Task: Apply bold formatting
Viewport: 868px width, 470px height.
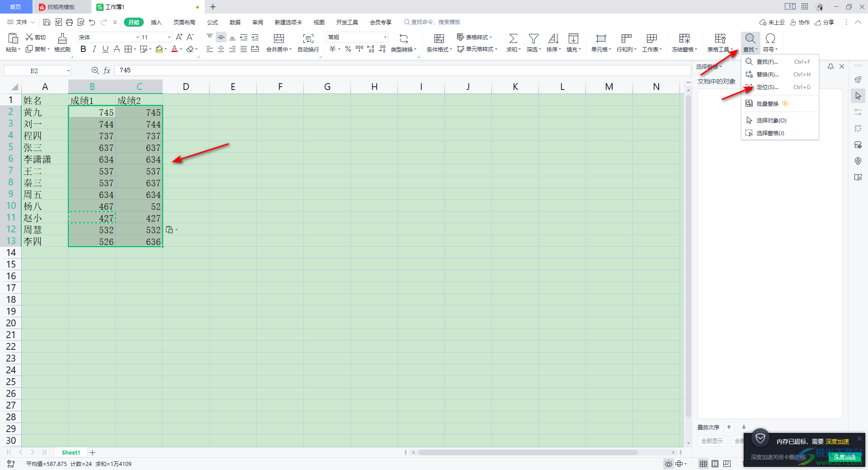Action: 83,49
